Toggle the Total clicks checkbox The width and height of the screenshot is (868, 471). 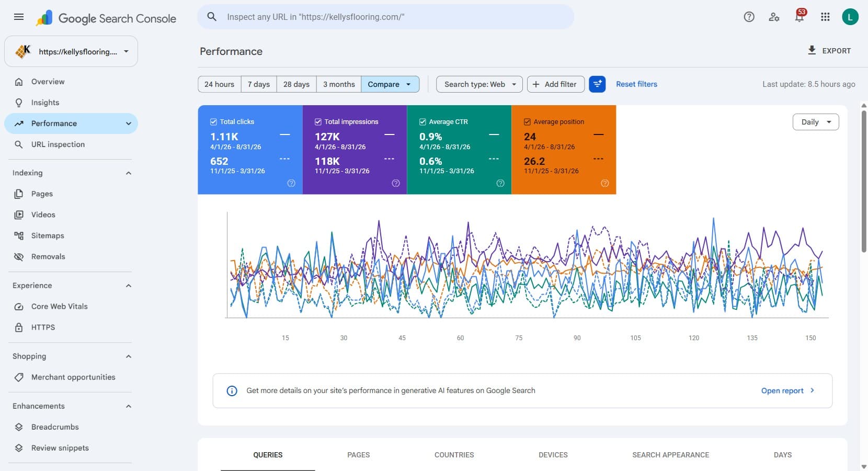click(x=213, y=122)
